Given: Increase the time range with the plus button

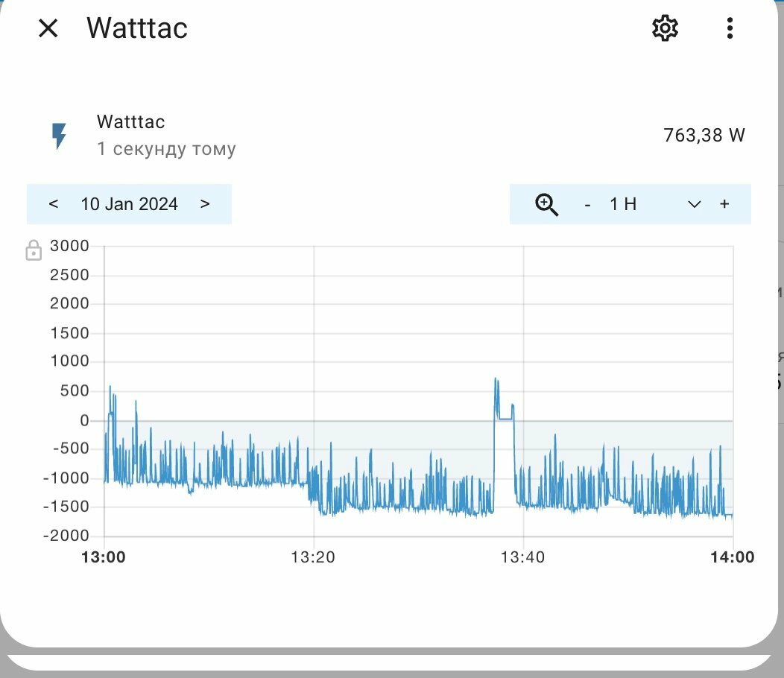Looking at the screenshot, I should click(724, 204).
